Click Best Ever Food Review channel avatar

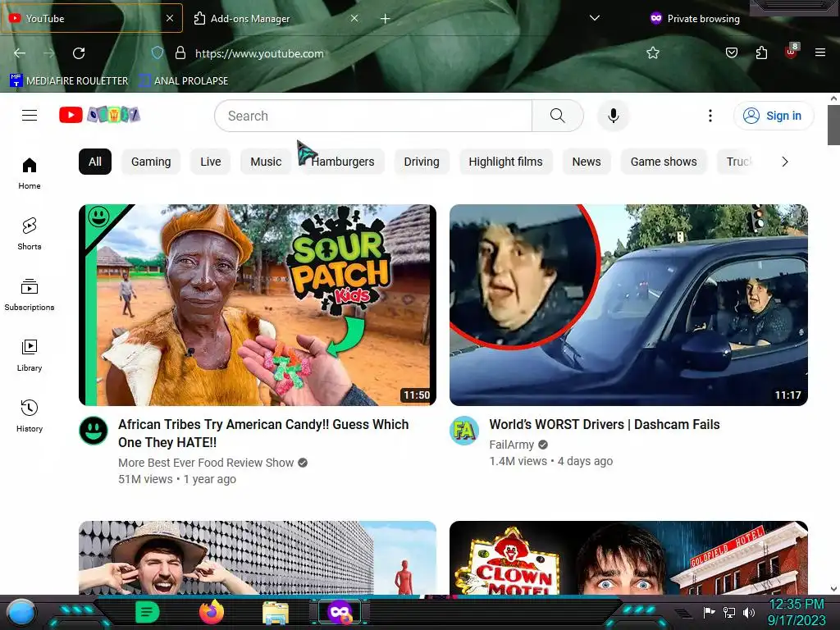coord(94,431)
